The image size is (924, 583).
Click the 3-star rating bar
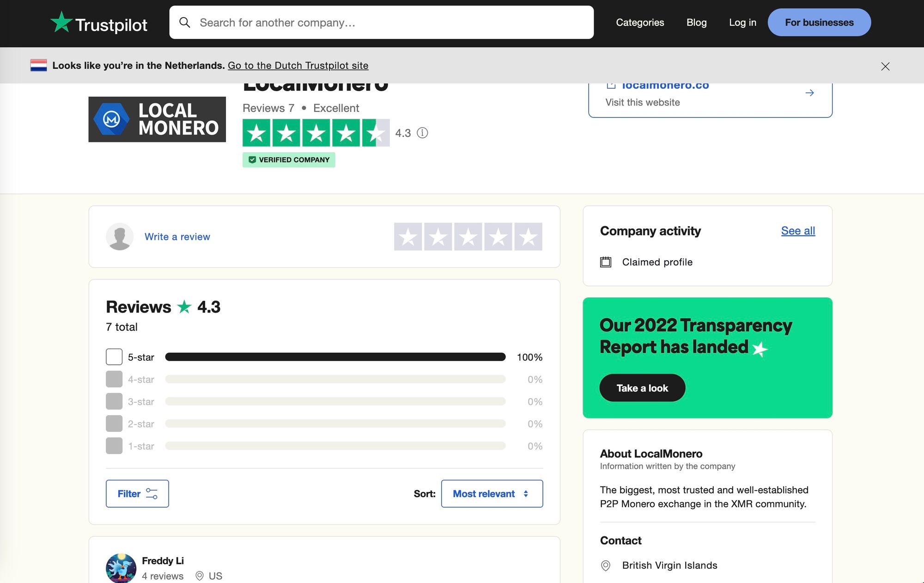(335, 401)
